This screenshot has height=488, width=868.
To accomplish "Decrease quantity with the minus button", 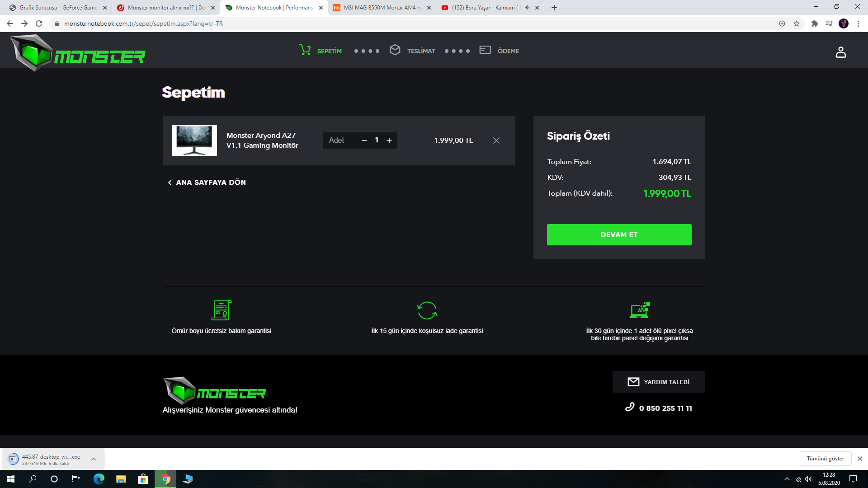I will (364, 141).
